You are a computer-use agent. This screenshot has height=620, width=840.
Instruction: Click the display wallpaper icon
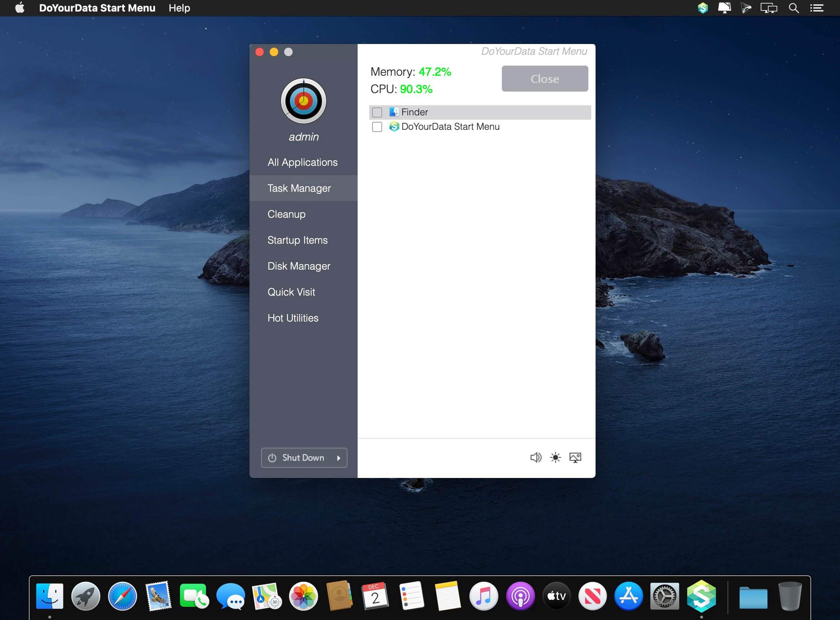click(575, 457)
